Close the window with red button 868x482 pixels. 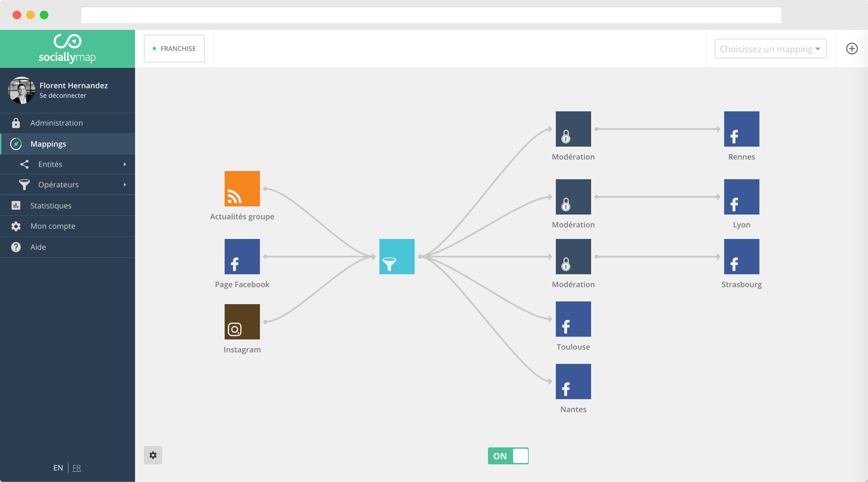point(17,15)
